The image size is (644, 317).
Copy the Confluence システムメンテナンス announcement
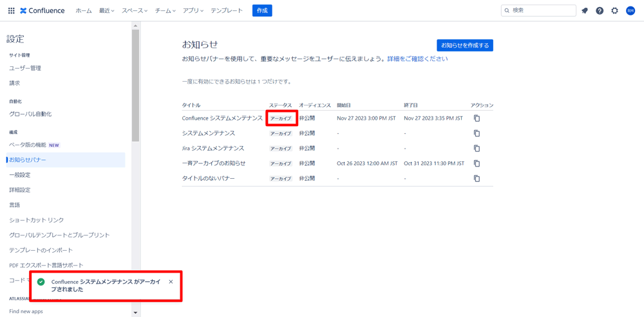[x=477, y=118]
